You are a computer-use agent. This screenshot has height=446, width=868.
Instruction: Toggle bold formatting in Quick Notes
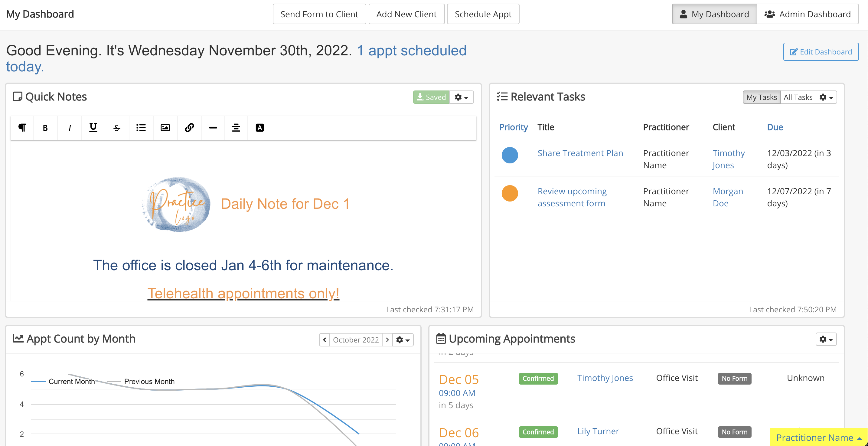pos(45,128)
